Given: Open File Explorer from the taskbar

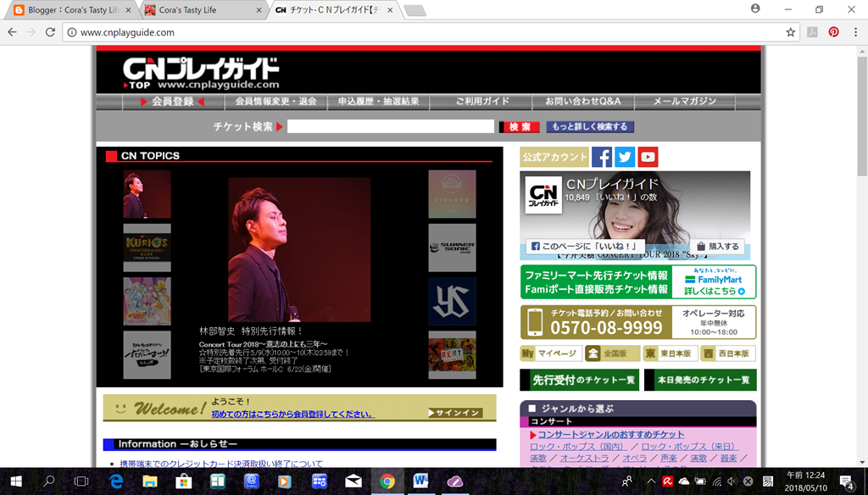Looking at the screenshot, I should pyautogui.click(x=149, y=481).
